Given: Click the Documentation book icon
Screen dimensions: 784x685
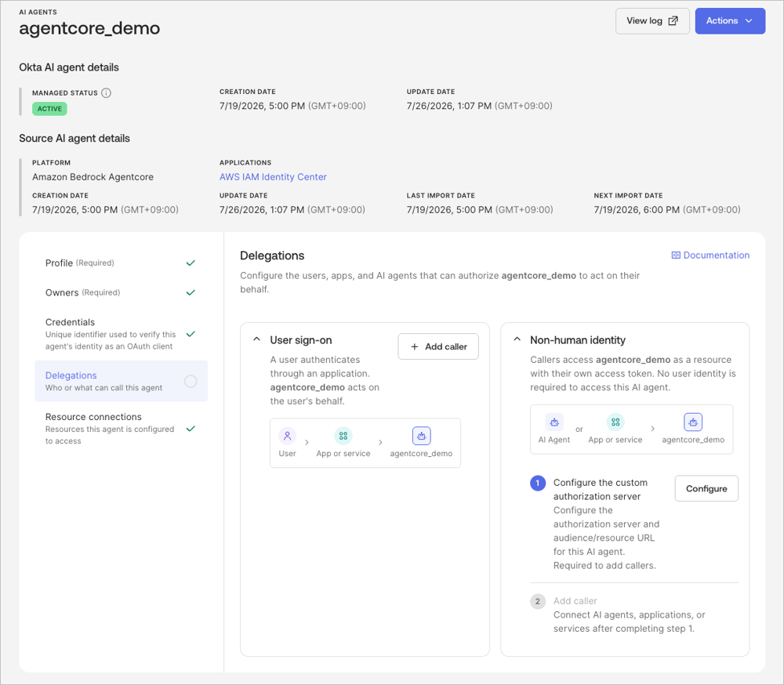Looking at the screenshot, I should tap(676, 255).
